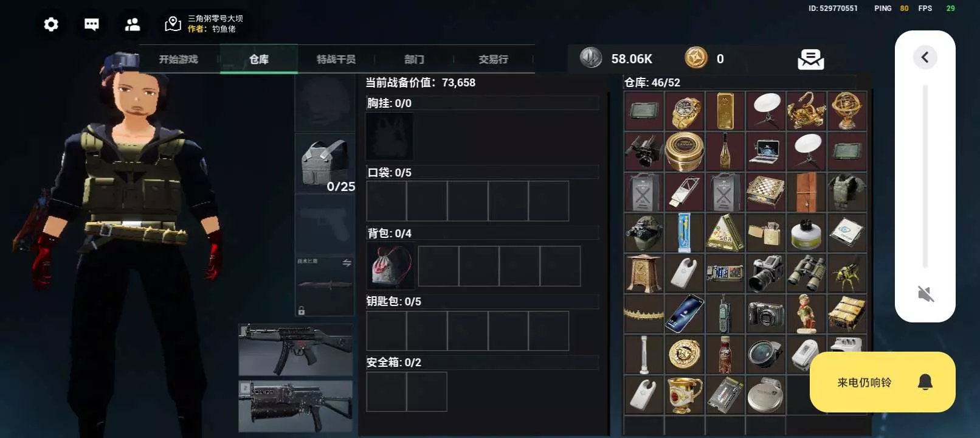Click the 开始游戏 tab button

(x=179, y=59)
